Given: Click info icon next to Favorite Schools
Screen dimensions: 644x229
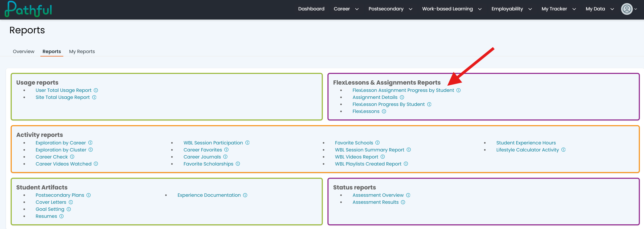Looking at the screenshot, I should click(x=377, y=143).
